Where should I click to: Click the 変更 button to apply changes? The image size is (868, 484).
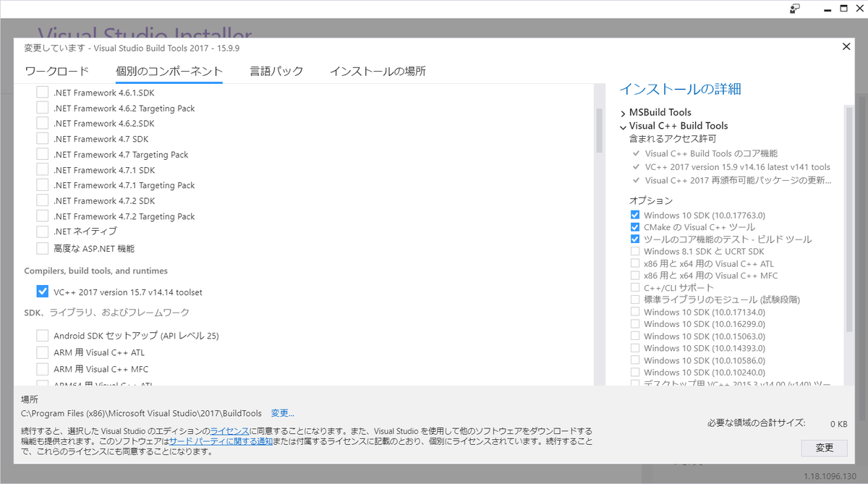pyautogui.click(x=824, y=448)
